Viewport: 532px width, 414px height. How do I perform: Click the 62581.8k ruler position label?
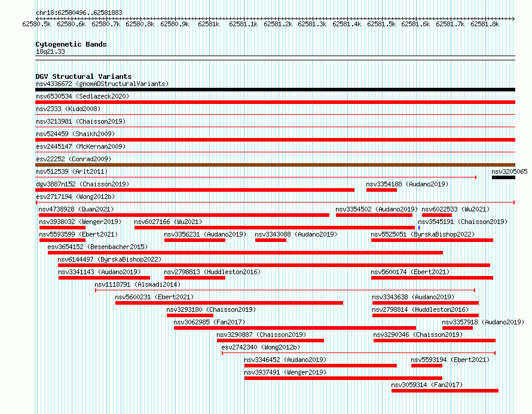click(x=485, y=24)
